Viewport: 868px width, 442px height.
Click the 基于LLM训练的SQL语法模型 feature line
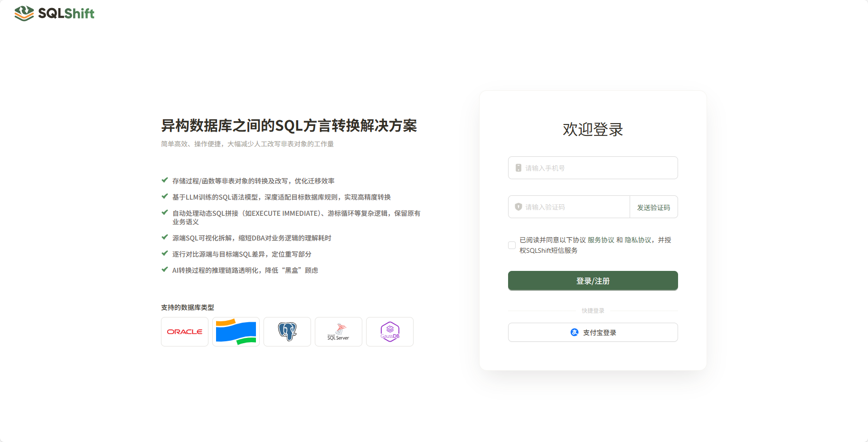(x=281, y=197)
